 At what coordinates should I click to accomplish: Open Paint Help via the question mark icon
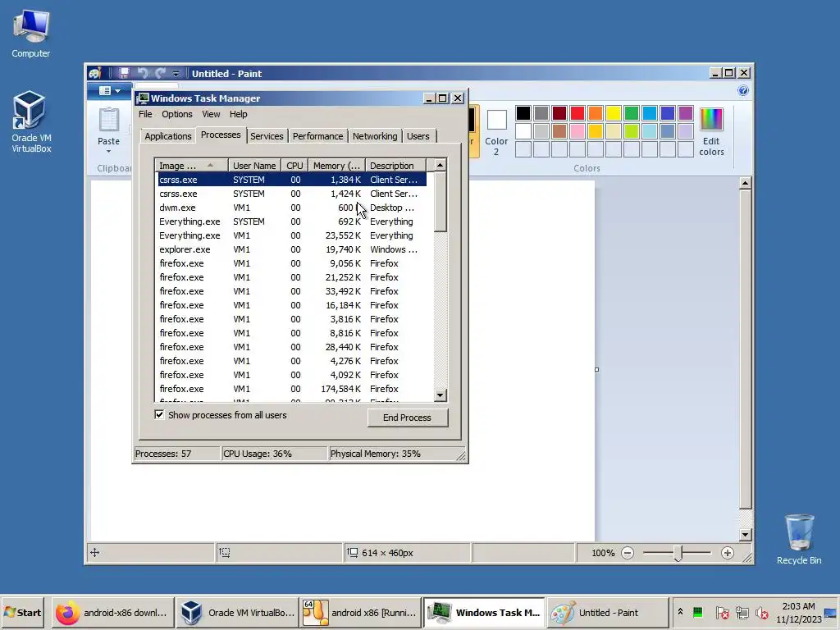tap(743, 90)
